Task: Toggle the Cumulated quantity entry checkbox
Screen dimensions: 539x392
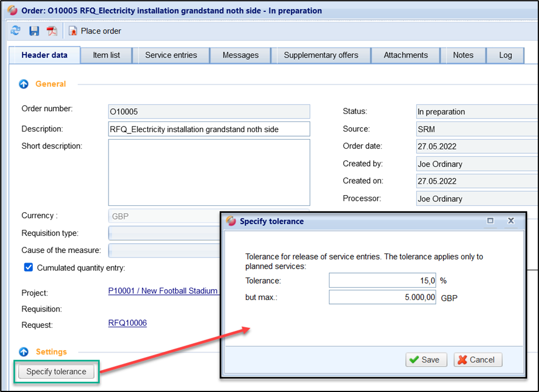Action: tap(28, 268)
